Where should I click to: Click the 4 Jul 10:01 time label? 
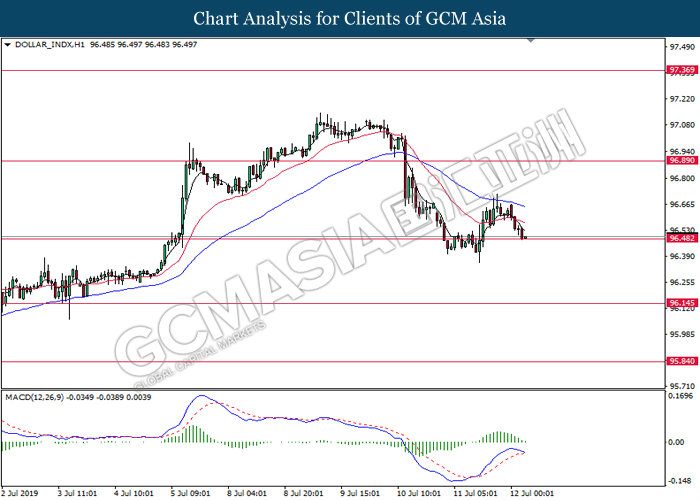point(134,493)
